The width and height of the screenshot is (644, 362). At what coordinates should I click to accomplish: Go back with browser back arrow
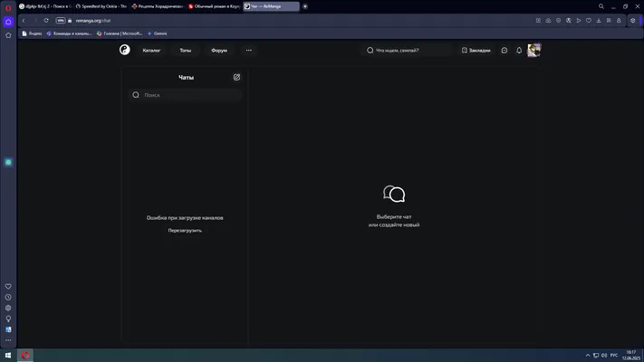pos(24,21)
